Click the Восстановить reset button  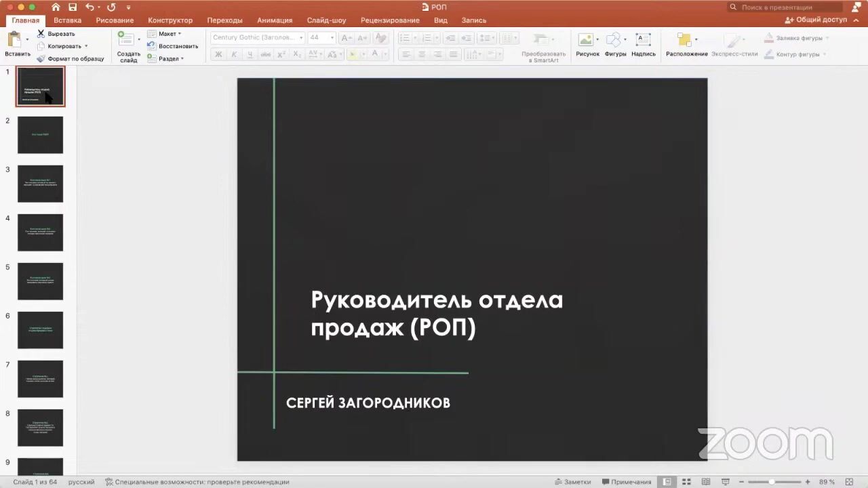click(x=172, y=46)
